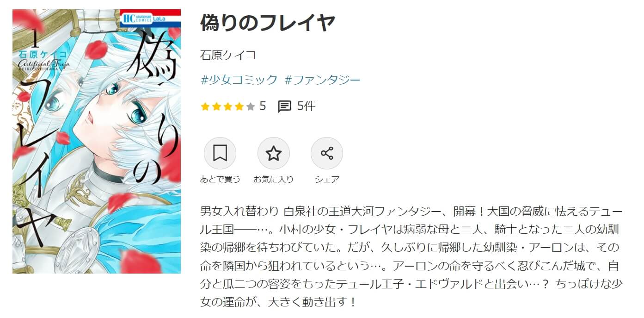The height and width of the screenshot is (318, 644).
Task: Click the シェア label
Action: click(x=327, y=180)
